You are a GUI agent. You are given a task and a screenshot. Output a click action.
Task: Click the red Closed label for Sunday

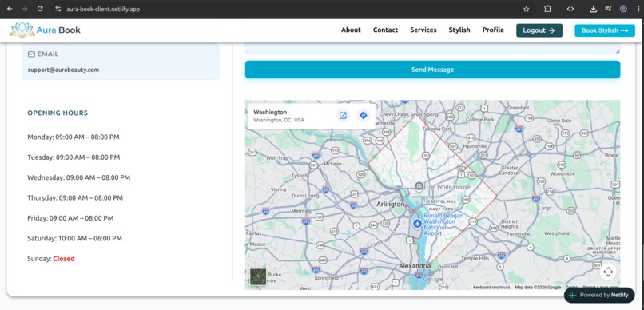[64, 259]
